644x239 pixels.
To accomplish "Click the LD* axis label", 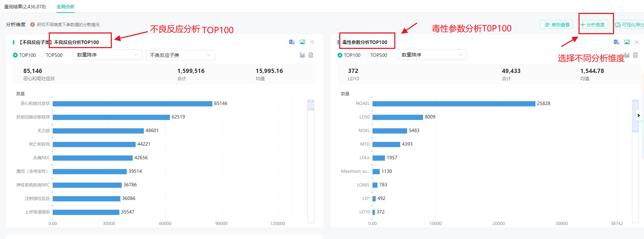I will click(x=366, y=199).
